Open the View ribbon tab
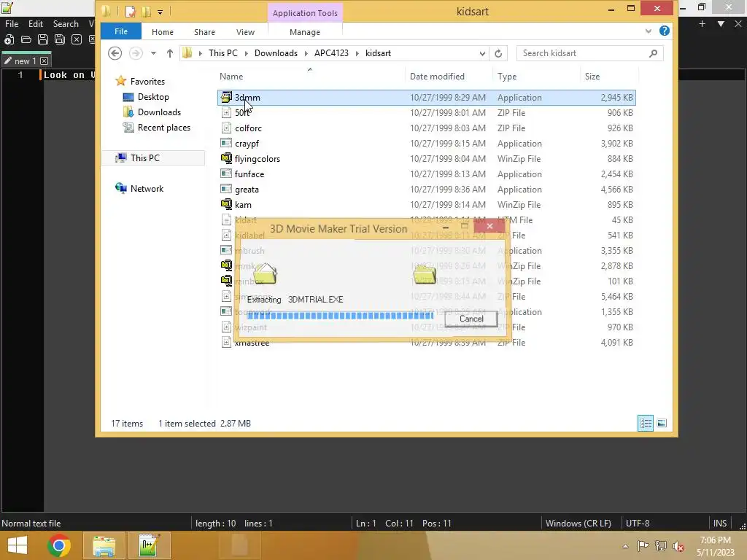The height and width of the screenshot is (560, 747). pyautogui.click(x=245, y=32)
